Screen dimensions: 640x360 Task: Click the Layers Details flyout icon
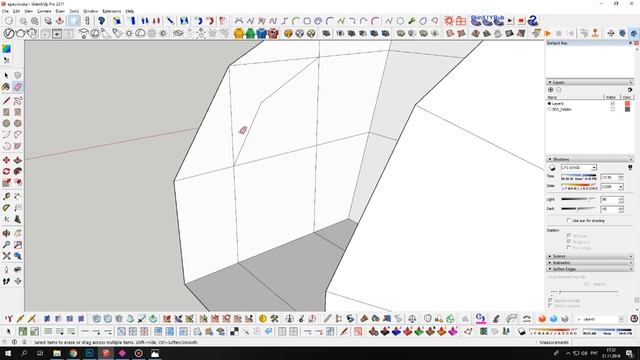pos(630,90)
